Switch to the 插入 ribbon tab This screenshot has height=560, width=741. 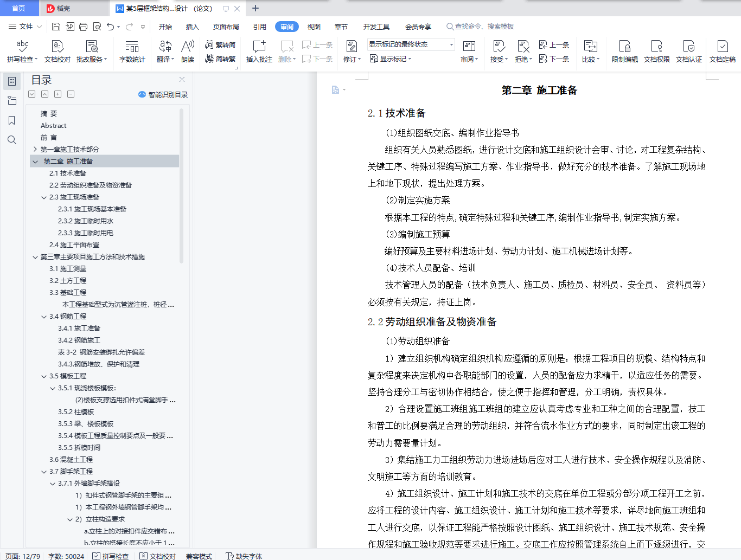click(193, 27)
